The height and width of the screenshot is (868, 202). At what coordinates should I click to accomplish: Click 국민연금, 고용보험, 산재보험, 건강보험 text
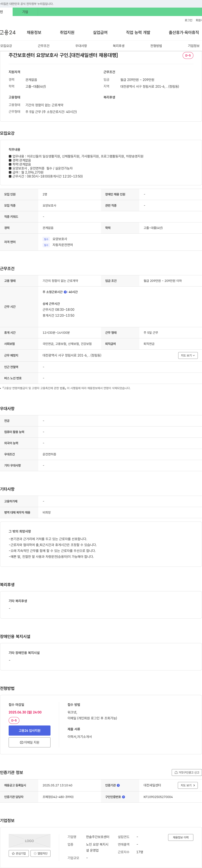coord(67,344)
